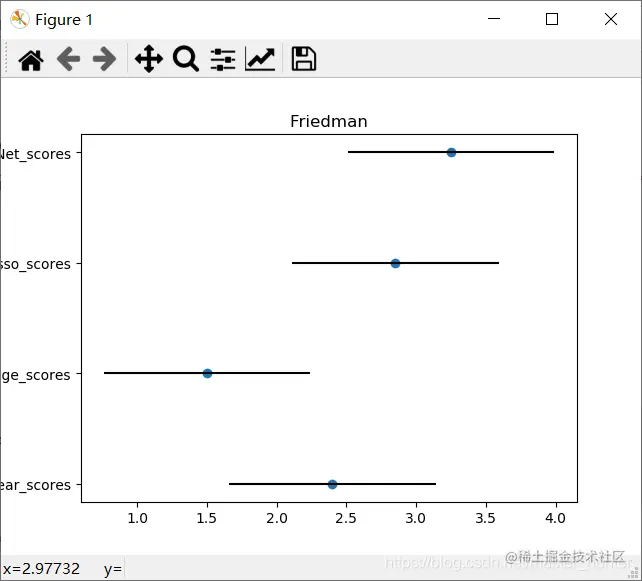This screenshot has height=581, width=642.
Task: Go forward to next view arrow
Action: pos(104,59)
